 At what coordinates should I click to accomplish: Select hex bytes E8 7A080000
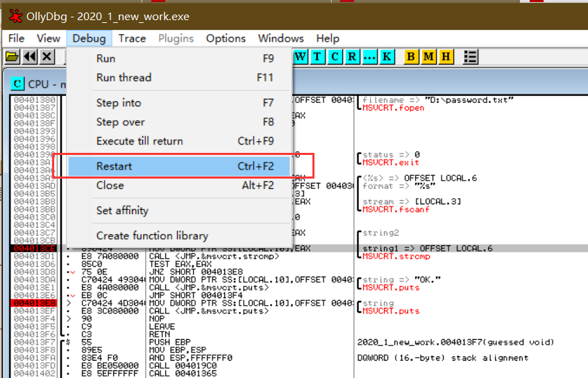110,256
